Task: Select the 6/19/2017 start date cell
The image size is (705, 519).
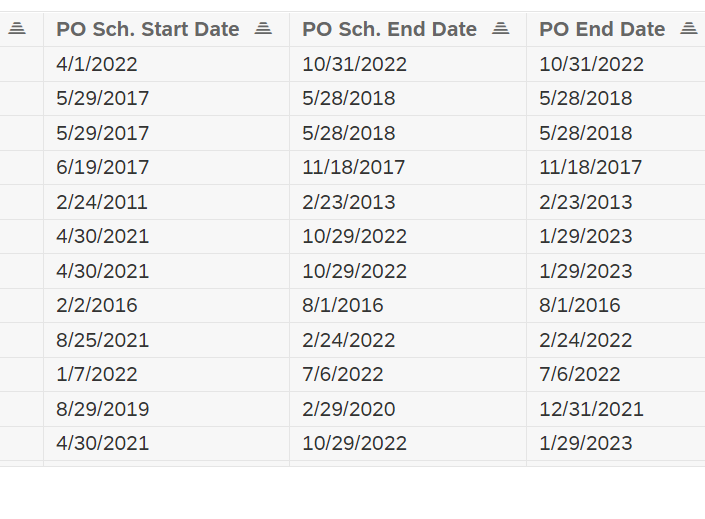Action: click(103, 168)
